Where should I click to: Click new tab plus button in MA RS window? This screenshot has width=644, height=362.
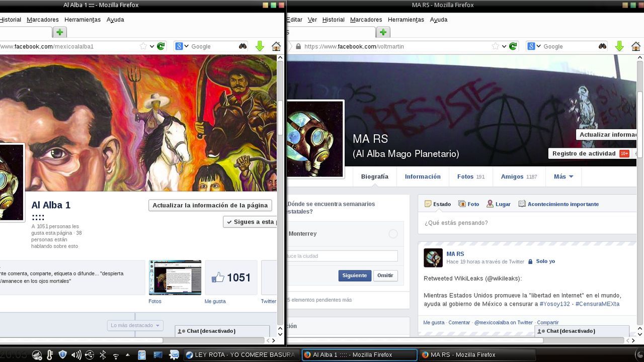[x=383, y=32]
